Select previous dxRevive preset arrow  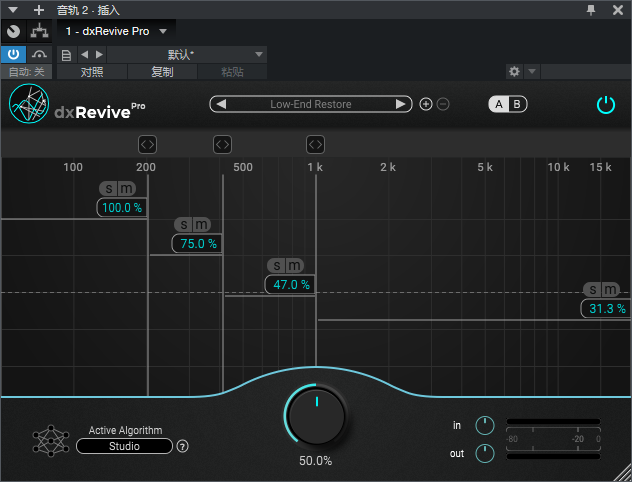[x=221, y=104]
